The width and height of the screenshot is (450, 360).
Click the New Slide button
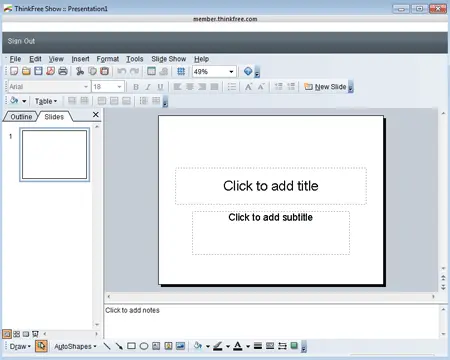[325, 87]
